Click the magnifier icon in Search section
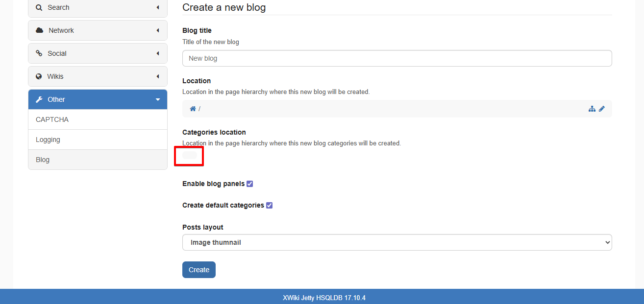This screenshot has width=644, height=304. 39,8
